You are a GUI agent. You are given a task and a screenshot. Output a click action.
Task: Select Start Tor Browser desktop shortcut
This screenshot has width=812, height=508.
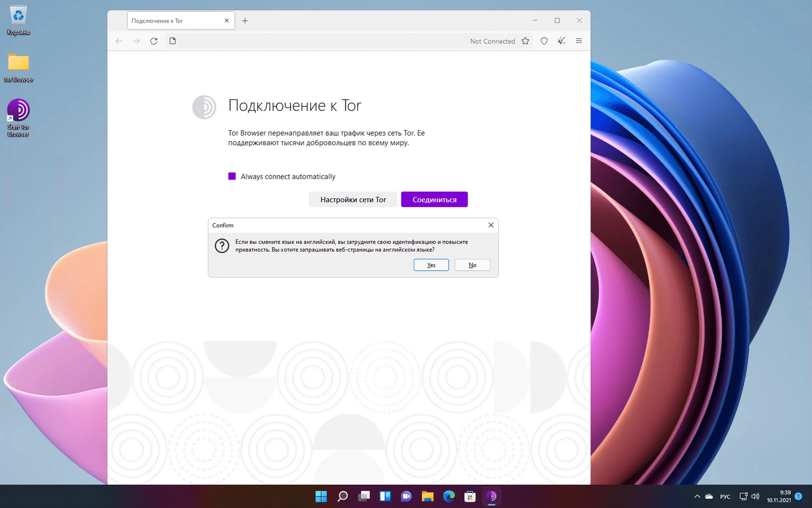click(x=18, y=118)
